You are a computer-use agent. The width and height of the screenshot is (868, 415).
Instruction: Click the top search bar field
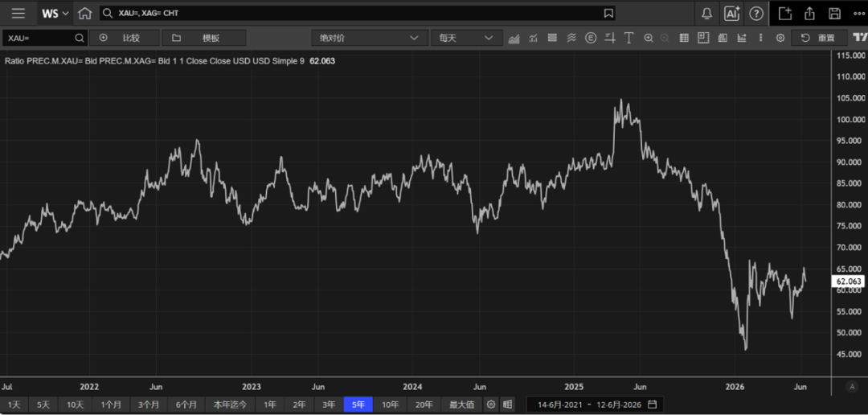[x=358, y=14]
